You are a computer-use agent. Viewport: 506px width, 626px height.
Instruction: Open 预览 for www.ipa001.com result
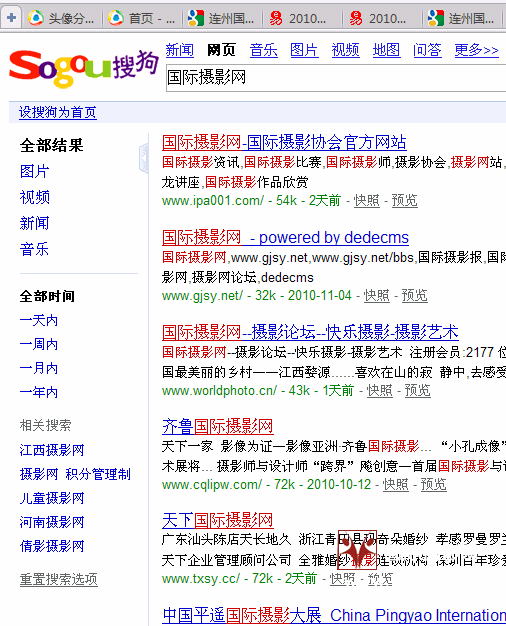[405, 200]
